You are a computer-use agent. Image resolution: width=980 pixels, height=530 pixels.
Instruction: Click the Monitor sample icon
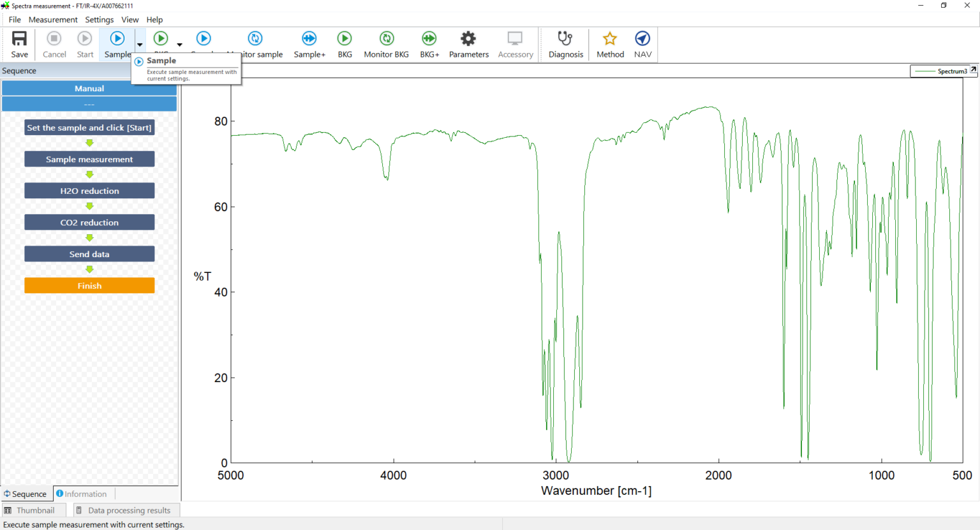256,38
